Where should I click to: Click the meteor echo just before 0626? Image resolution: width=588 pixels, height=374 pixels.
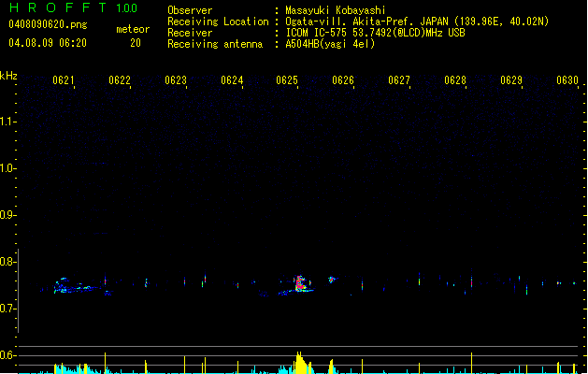[332, 279]
